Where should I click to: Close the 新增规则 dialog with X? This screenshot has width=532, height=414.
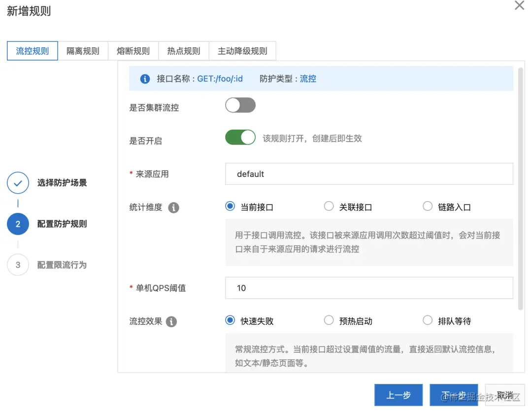click(520, 5)
